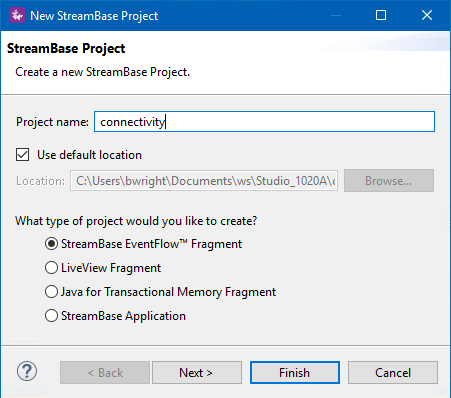Open help via the question mark icon
The image size is (451, 398).
tap(27, 371)
